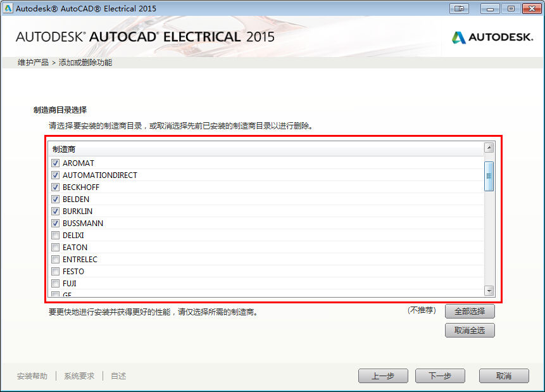This screenshot has height=392, width=545.
Task: Click the title bar toolbar toggle icon
Action: [x=459, y=9]
